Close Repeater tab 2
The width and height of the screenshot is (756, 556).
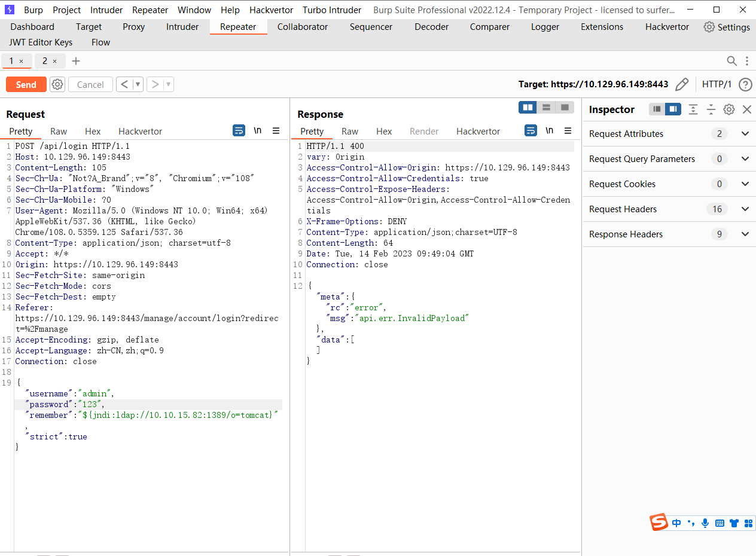(x=55, y=61)
